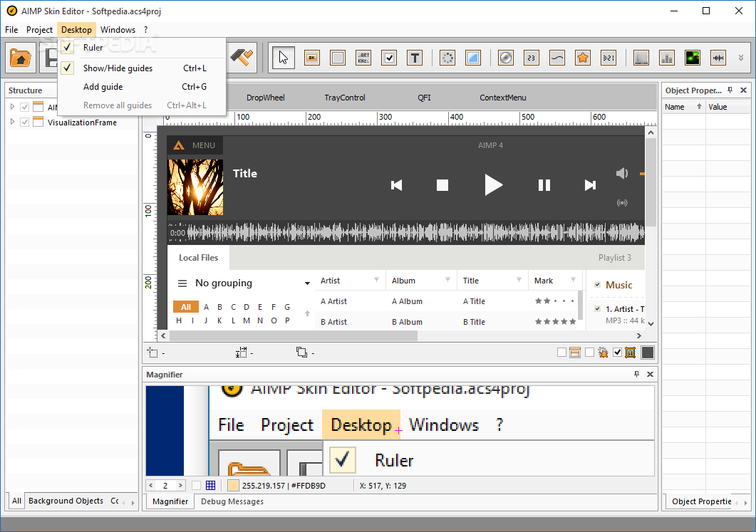The image size is (756, 532).
Task: Close the Object Properties panel
Action: 743,90
